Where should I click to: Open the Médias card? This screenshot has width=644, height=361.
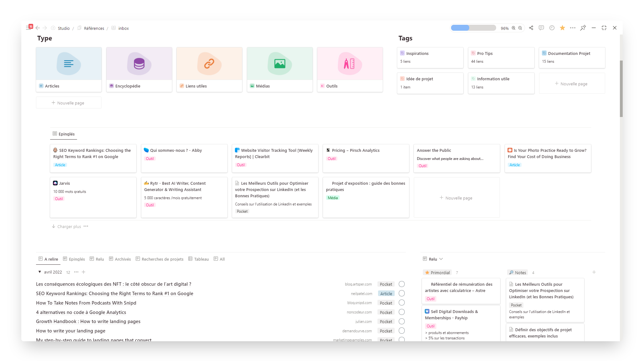coord(280,70)
